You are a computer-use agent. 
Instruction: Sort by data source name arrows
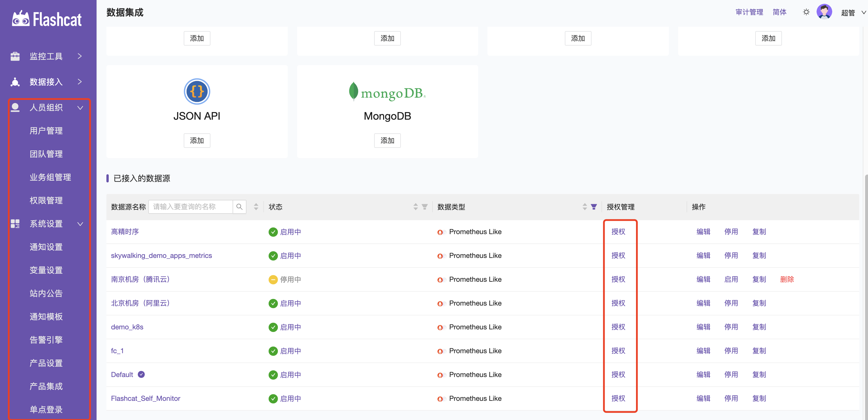[x=256, y=207]
